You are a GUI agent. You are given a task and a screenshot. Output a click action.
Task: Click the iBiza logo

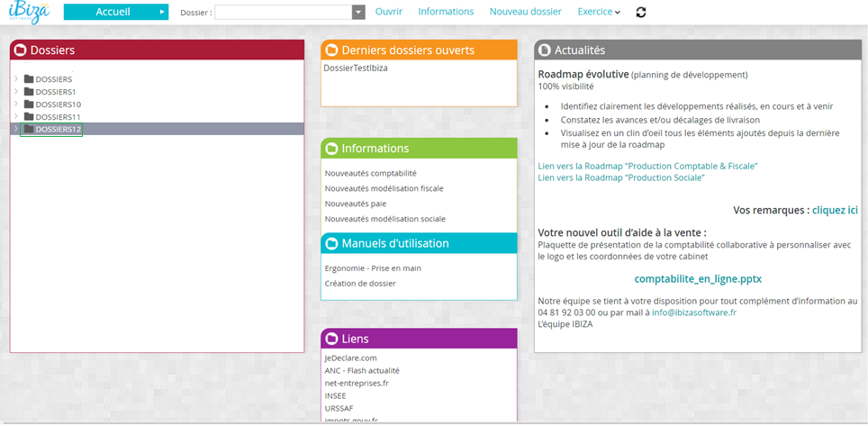tap(30, 13)
